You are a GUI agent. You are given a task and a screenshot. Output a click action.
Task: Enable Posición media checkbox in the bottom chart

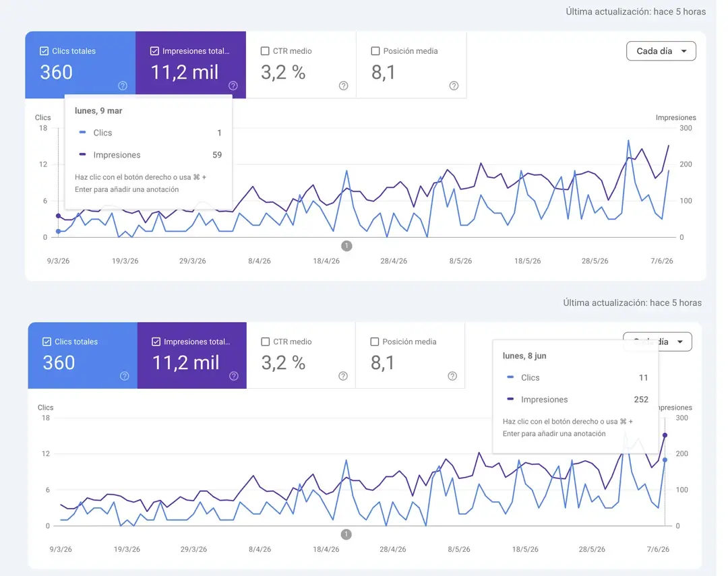pos(375,342)
